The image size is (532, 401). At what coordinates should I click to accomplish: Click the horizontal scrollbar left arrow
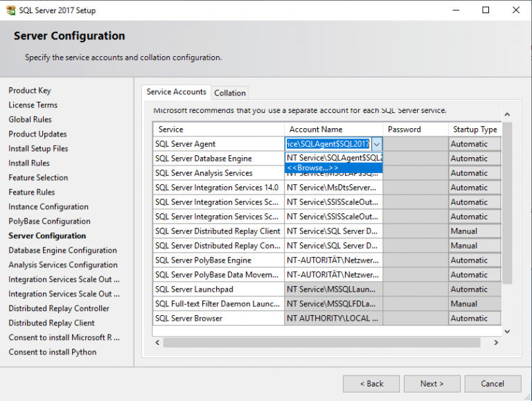[157, 343]
